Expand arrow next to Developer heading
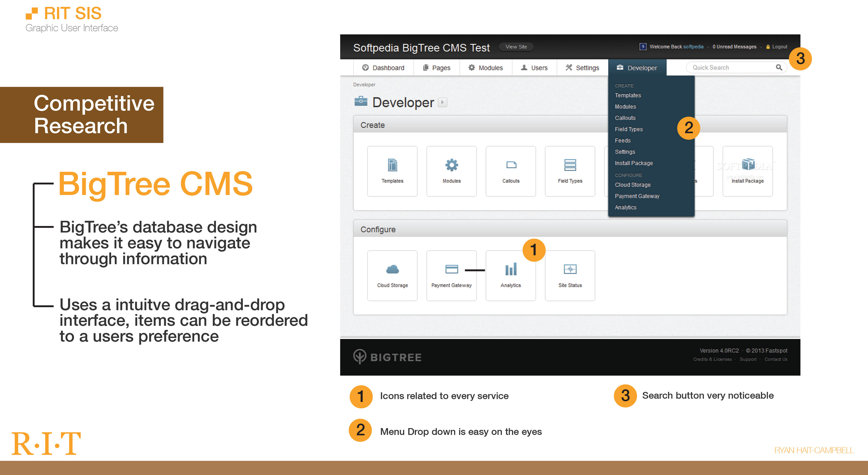868x475 pixels. pyautogui.click(x=442, y=102)
